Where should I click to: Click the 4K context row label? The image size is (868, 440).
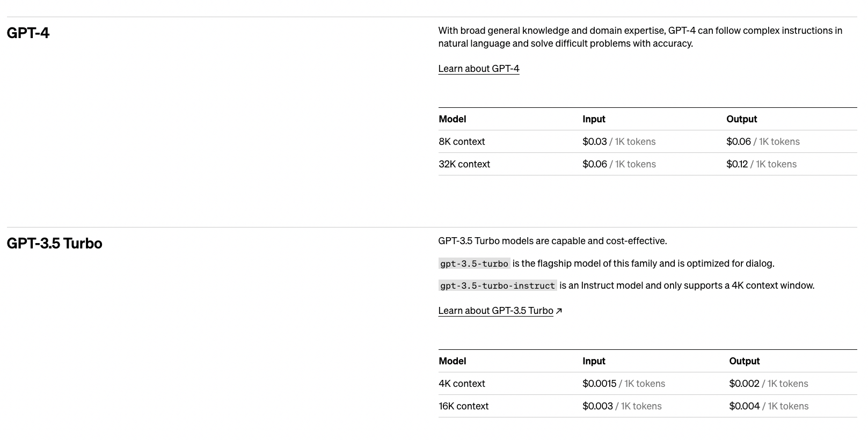462,384
